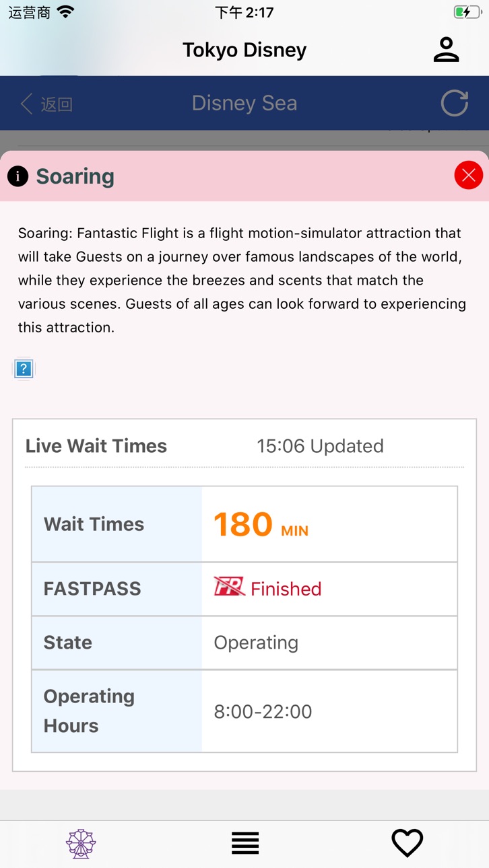Refresh Disney Sea wait times
This screenshot has width=489, height=868.
(455, 103)
